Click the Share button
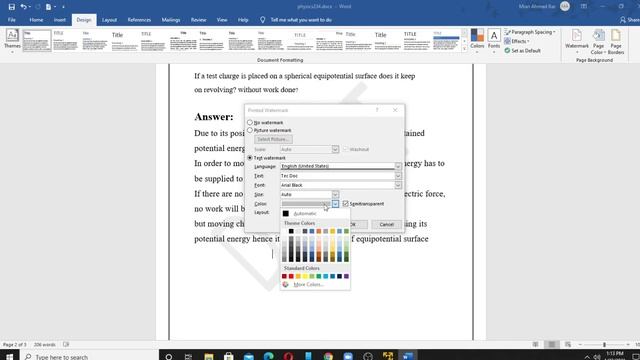Viewport: 640px width, 360px height. point(629,20)
